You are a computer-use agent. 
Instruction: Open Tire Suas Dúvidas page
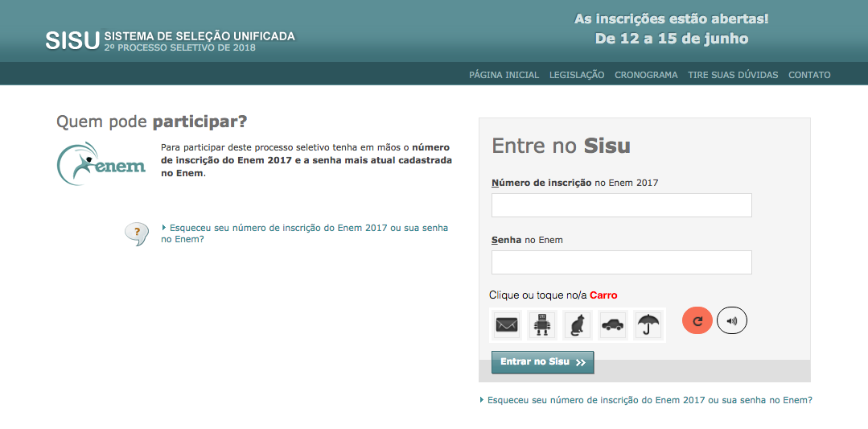point(733,75)
